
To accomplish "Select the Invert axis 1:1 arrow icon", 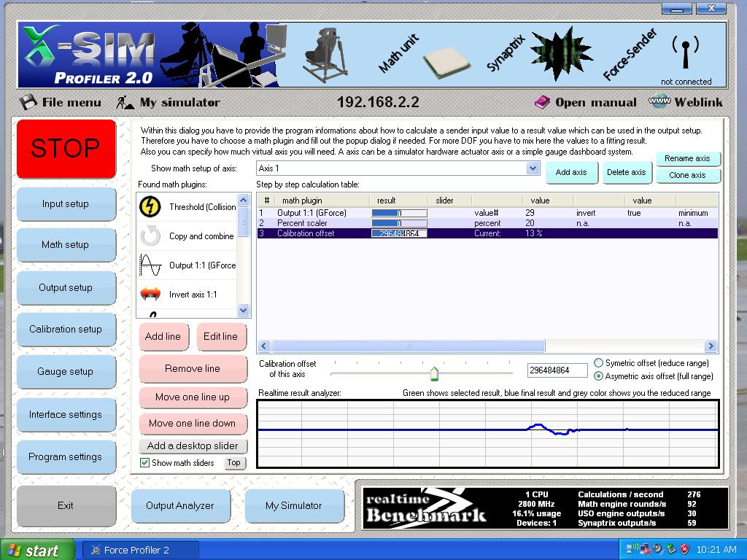I will coord(150,294).
